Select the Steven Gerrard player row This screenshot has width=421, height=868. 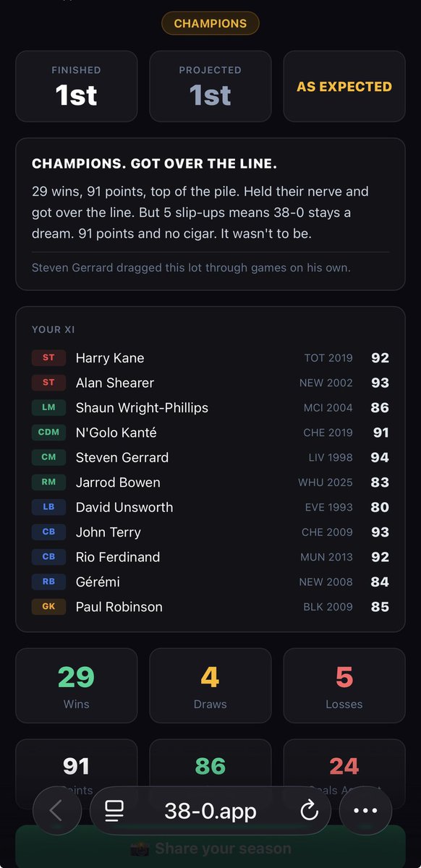point(210,457)
